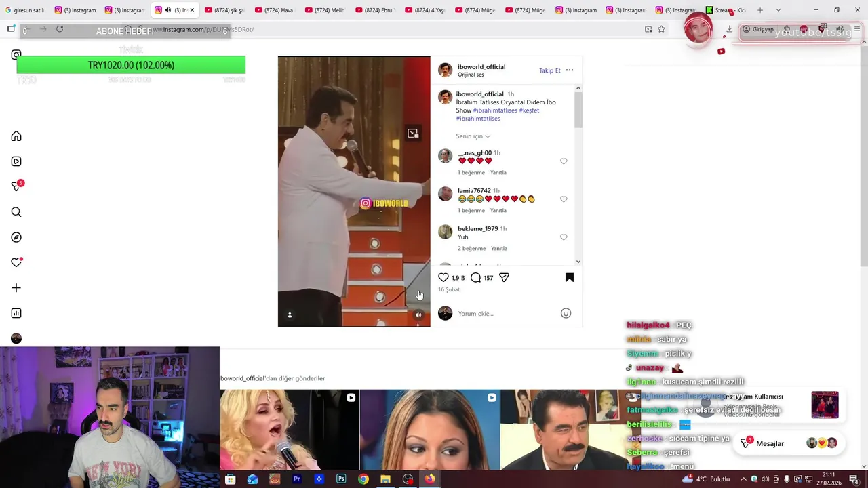Open profile avatar at bottom of Instagram sidebar

click(x=16, y=338)
